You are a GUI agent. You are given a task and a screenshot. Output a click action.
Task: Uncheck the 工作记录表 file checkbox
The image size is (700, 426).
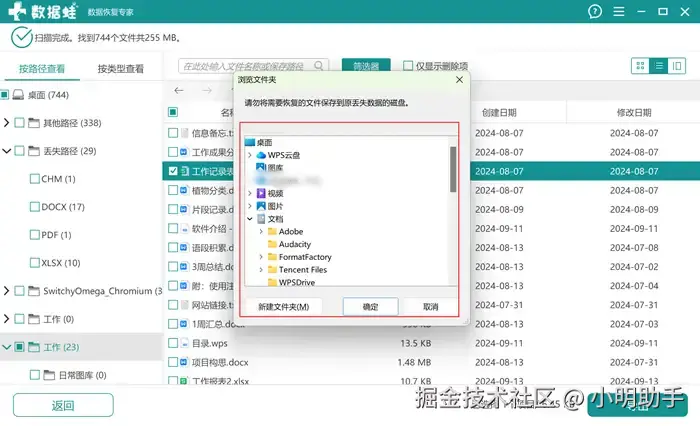(x=173, y=171)
